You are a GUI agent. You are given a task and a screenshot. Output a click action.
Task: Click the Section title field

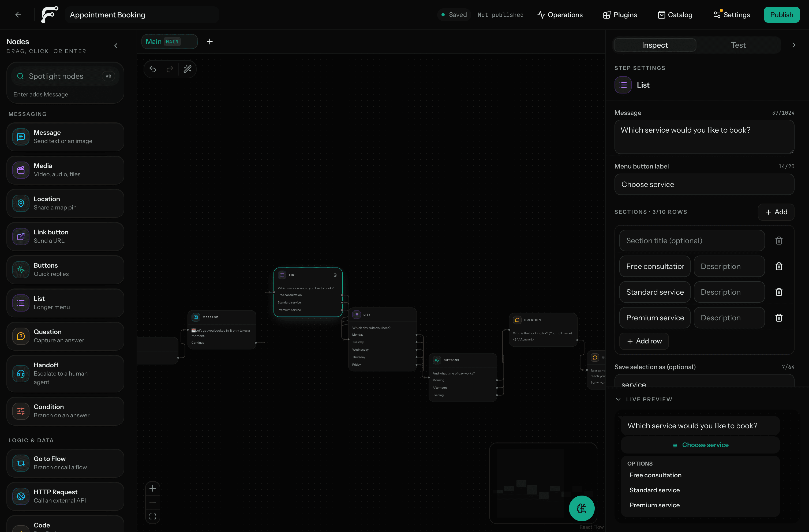(692, 241)
